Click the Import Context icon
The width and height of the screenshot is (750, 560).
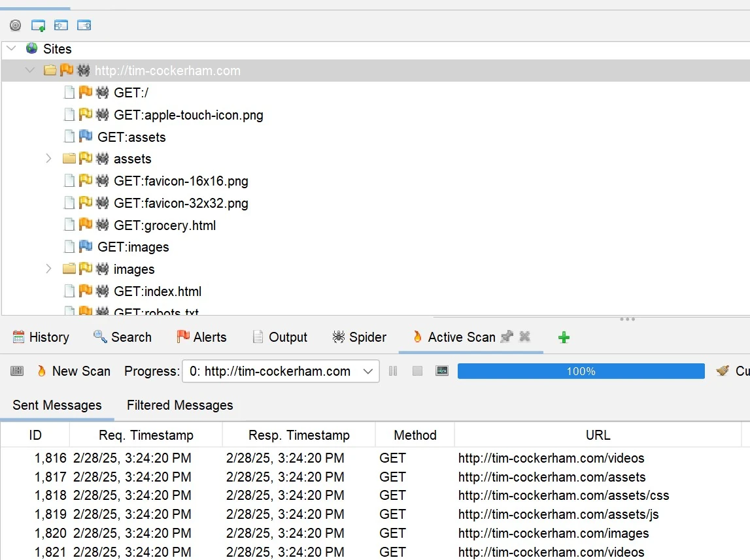[x=61, y=25]
